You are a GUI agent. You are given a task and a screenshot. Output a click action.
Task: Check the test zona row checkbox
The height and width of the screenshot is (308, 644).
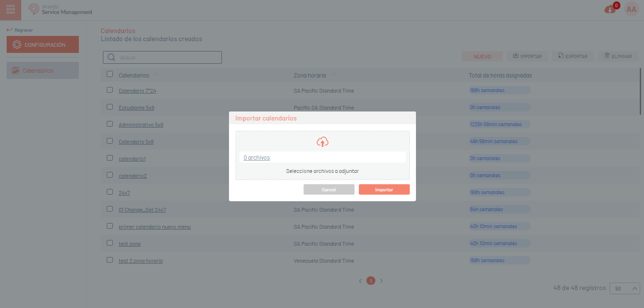110,243
